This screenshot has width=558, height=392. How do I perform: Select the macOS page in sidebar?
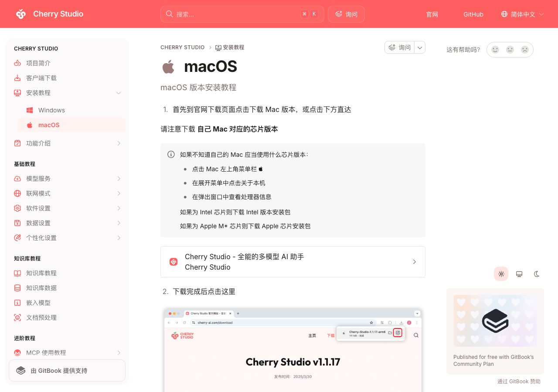pos(71,125)
